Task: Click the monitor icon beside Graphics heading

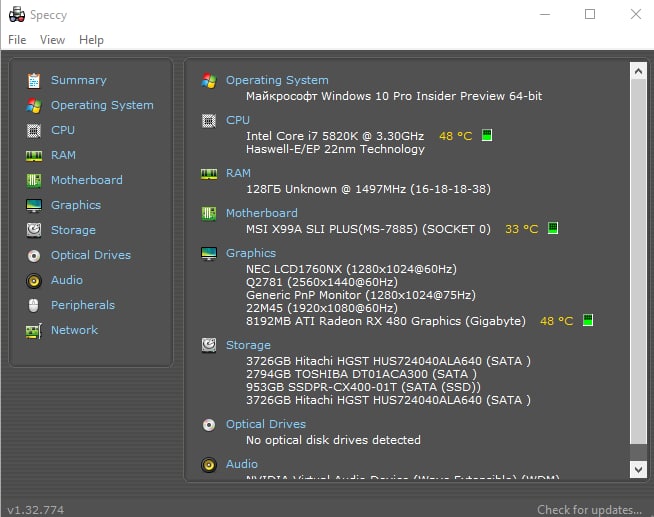Action: pyautogui.click(x=209, y=253)
